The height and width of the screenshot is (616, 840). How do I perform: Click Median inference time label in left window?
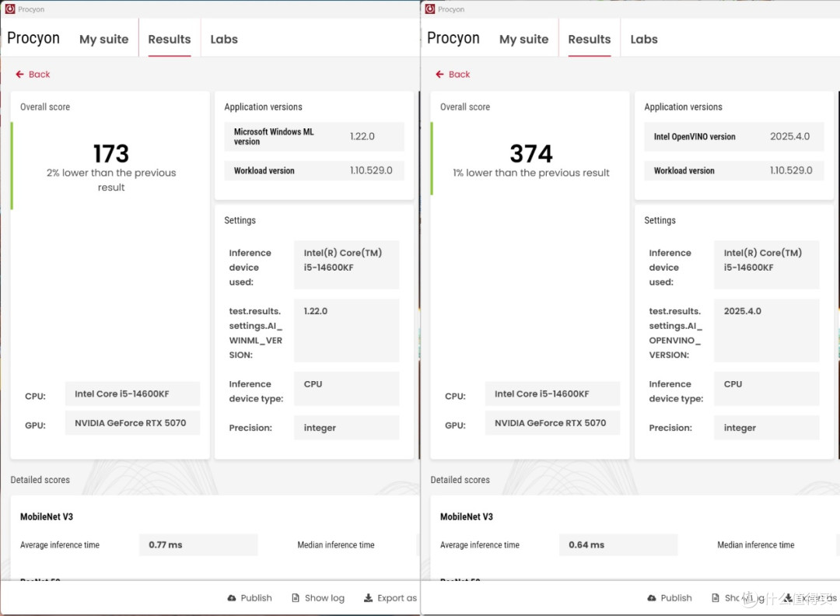[336, 544]
